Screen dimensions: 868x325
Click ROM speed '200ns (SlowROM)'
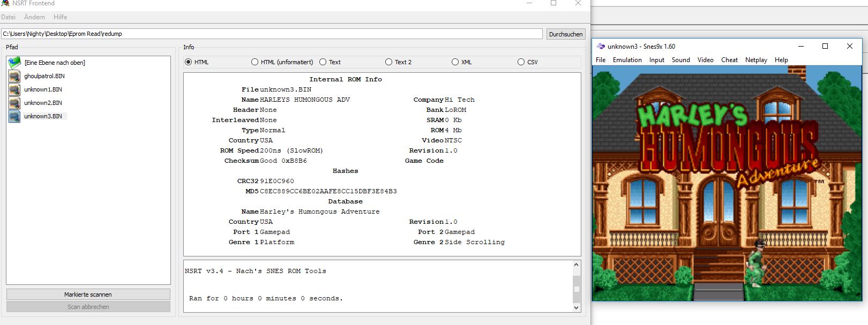(291, 150)
